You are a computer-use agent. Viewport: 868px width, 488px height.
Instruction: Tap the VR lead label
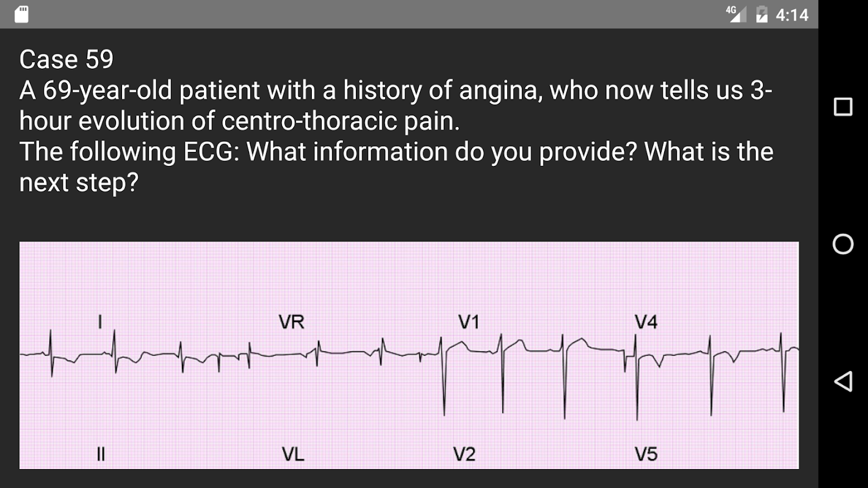click(x=291, y=321)
